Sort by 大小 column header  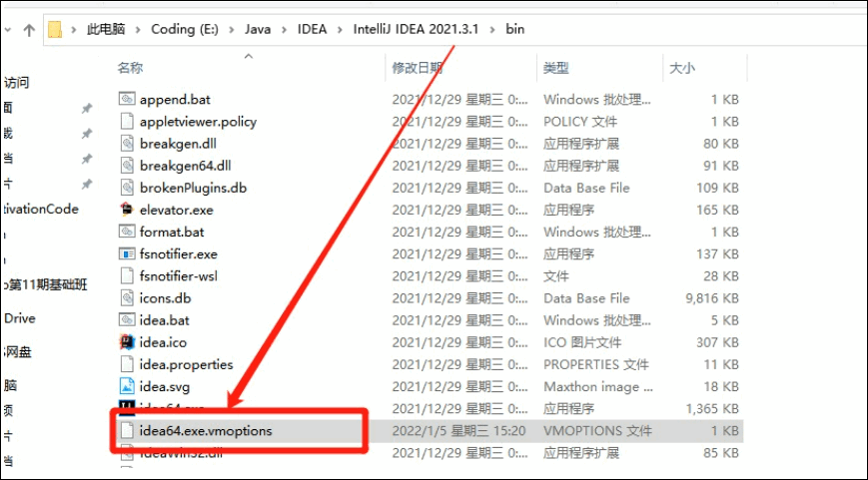(682, 68)
